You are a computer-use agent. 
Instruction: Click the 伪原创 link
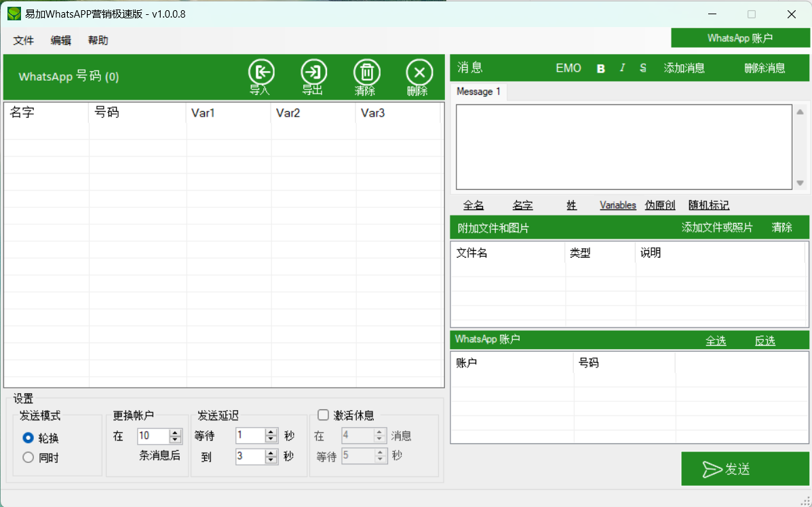[x=660, y=205]
